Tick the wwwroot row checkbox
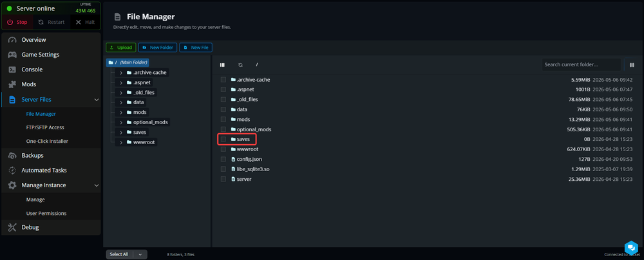 tap(223, 149)
